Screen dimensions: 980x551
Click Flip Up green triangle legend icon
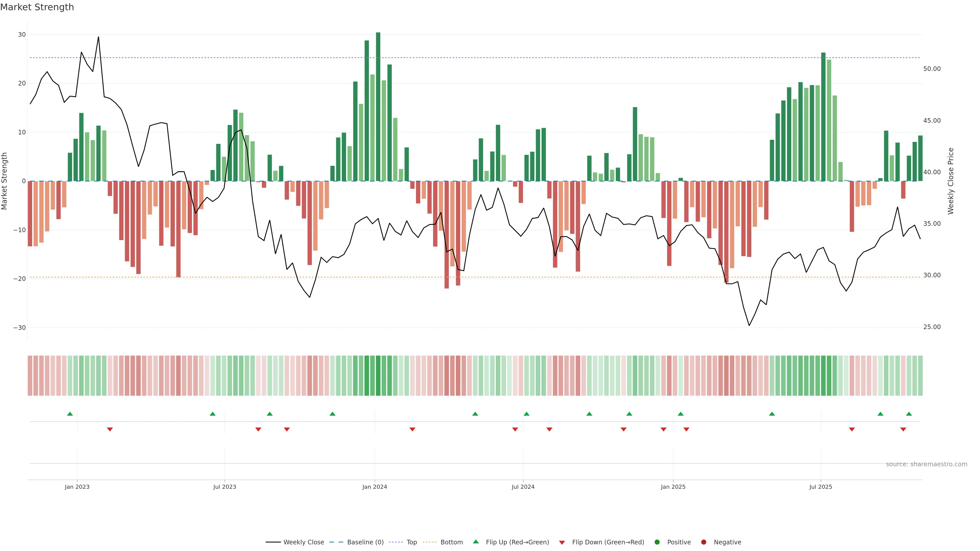[x=475, y=542]
